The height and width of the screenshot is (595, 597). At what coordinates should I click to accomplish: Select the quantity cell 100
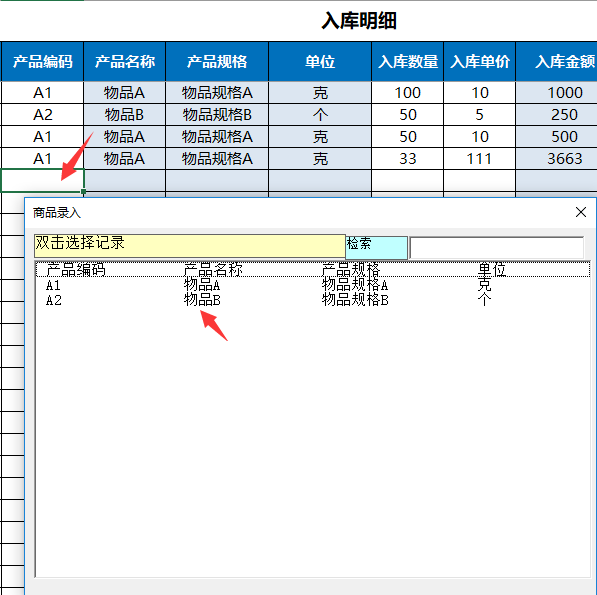[x=407, y=93]
